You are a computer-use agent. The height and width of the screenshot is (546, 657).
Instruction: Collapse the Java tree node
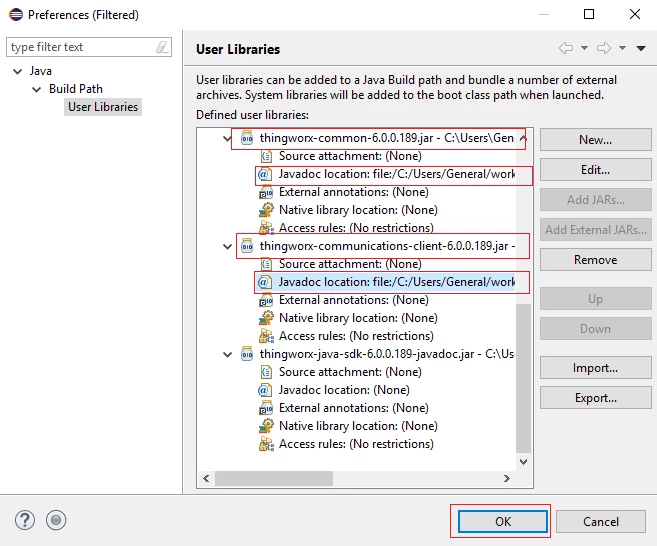(x=18, y=71)
